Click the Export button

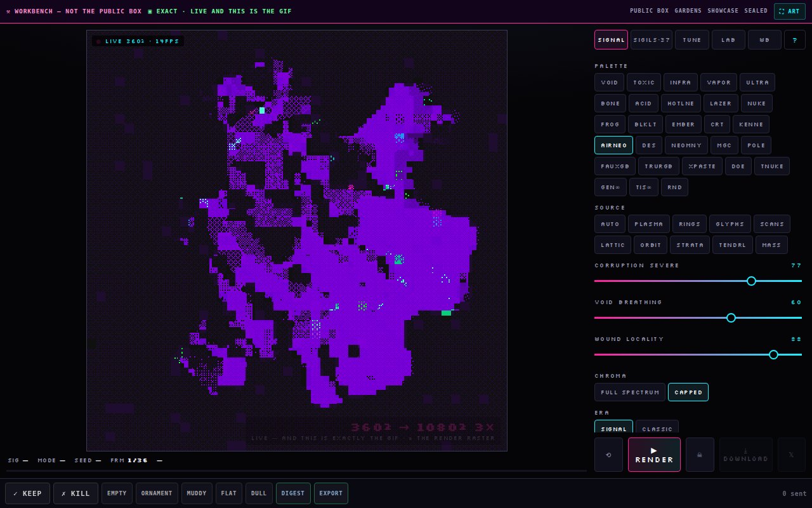(331, 493)
